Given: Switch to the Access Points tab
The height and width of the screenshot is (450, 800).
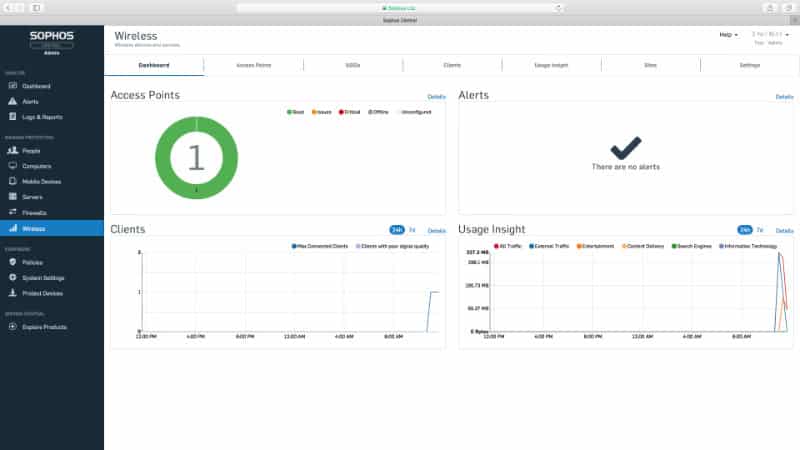Looking at the screenshot, I should (x=253, y=65).
